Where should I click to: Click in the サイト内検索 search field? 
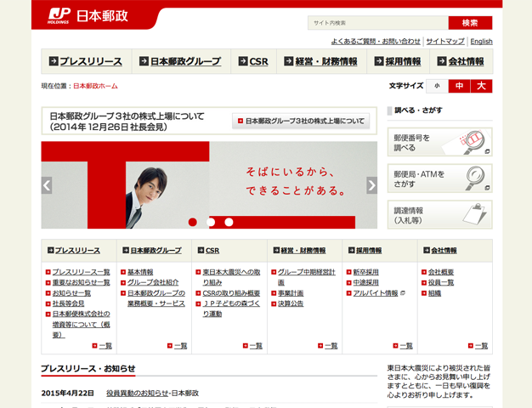pos(378,23)
